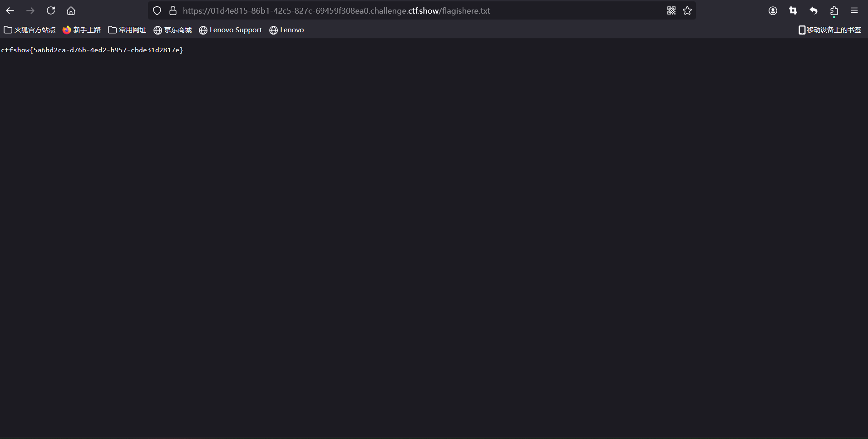Click the forward navigation arrow
The height and width of the screenshot is (439, 868).
(30, 10)
